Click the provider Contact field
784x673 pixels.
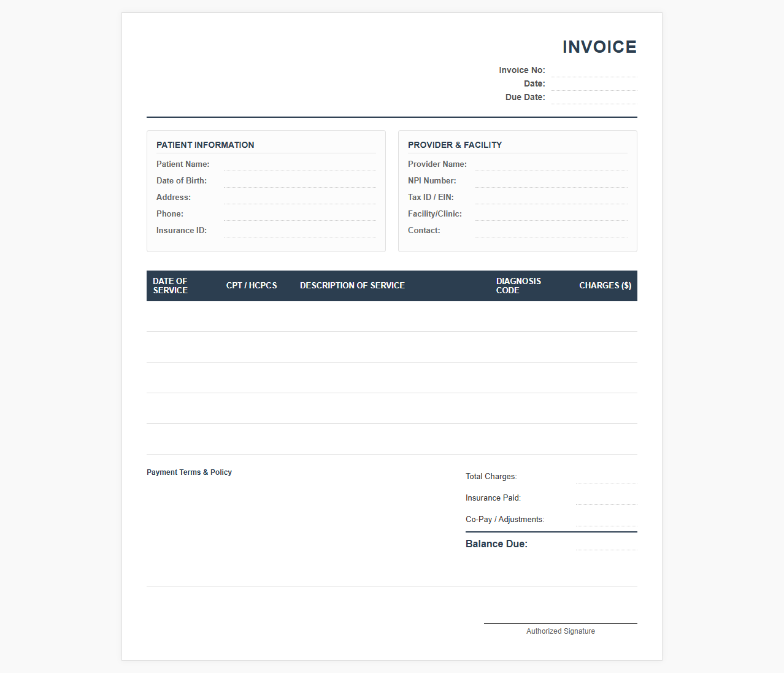pos(551,231)
